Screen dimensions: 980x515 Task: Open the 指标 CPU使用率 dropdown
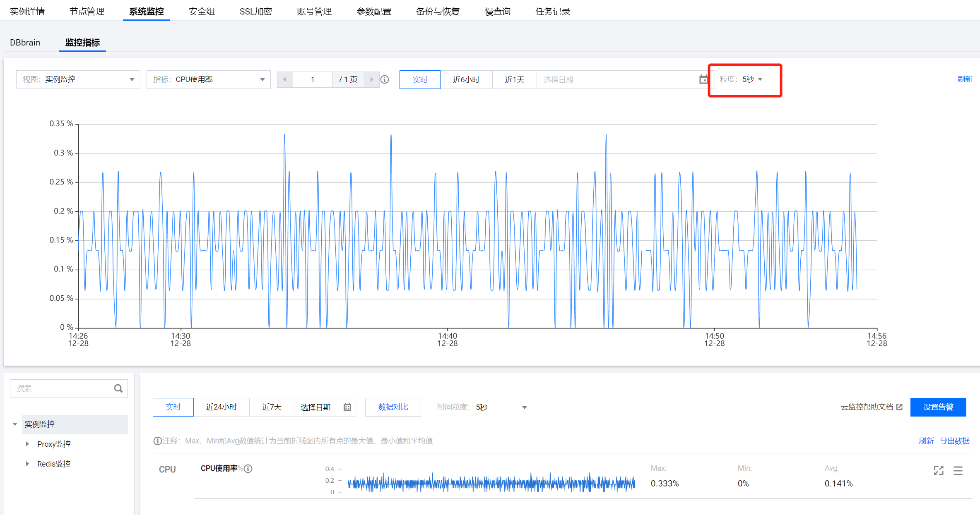(x=208, y=79)
